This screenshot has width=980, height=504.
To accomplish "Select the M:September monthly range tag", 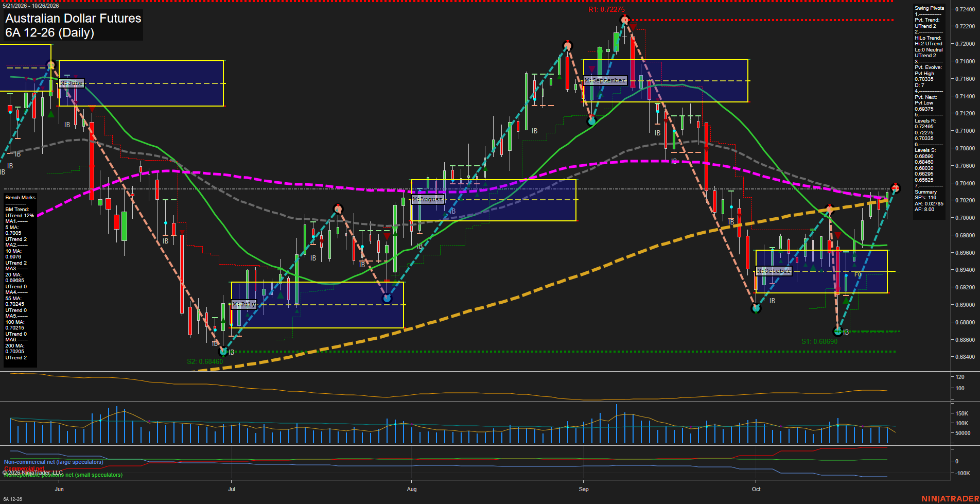I will point(605,80).
